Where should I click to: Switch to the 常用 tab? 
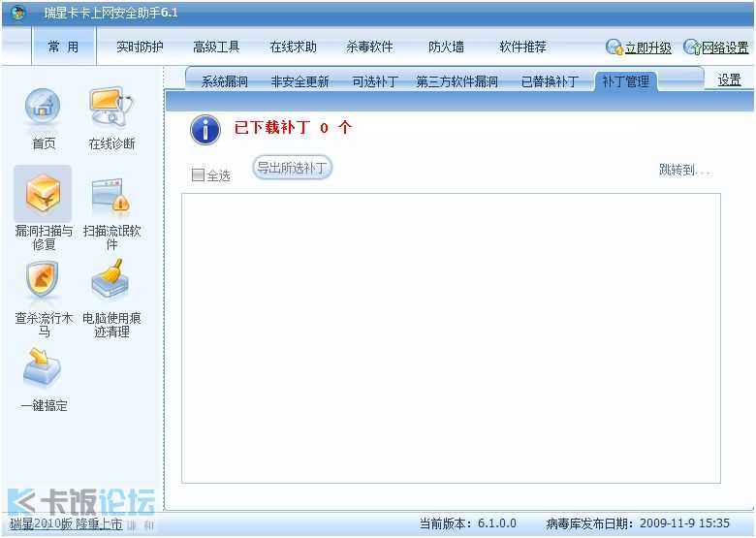[x=64, y=47]
